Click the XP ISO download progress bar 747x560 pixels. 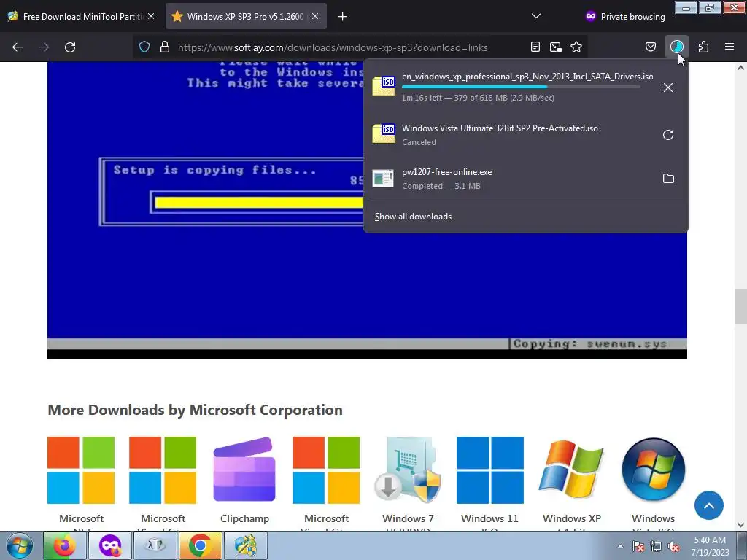[521, 87]
